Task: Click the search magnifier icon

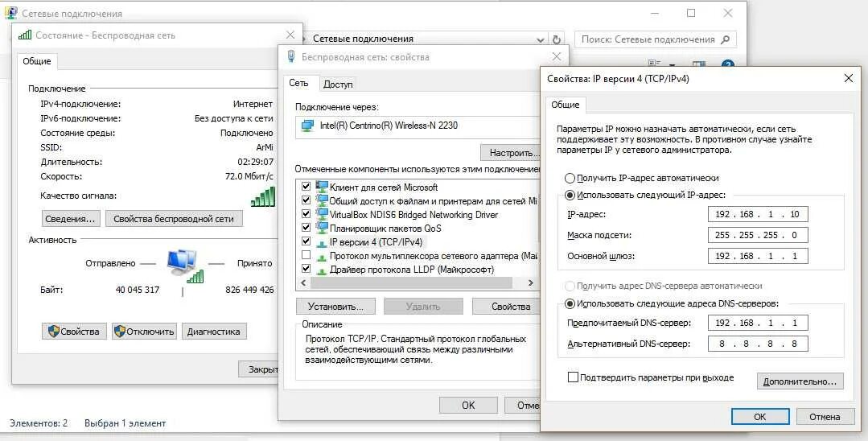Action: [x=726, y=39]
